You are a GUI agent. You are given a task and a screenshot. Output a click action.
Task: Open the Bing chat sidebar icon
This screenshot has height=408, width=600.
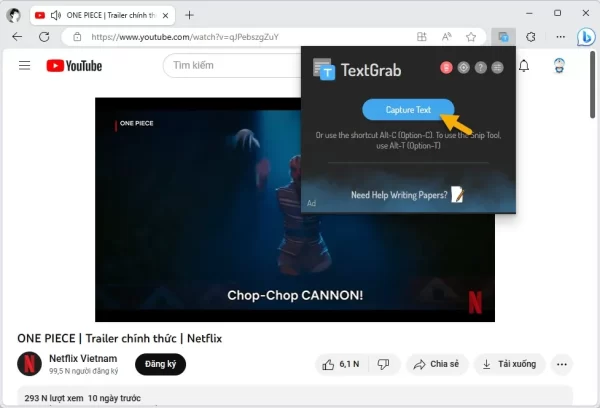coord(586,37)
